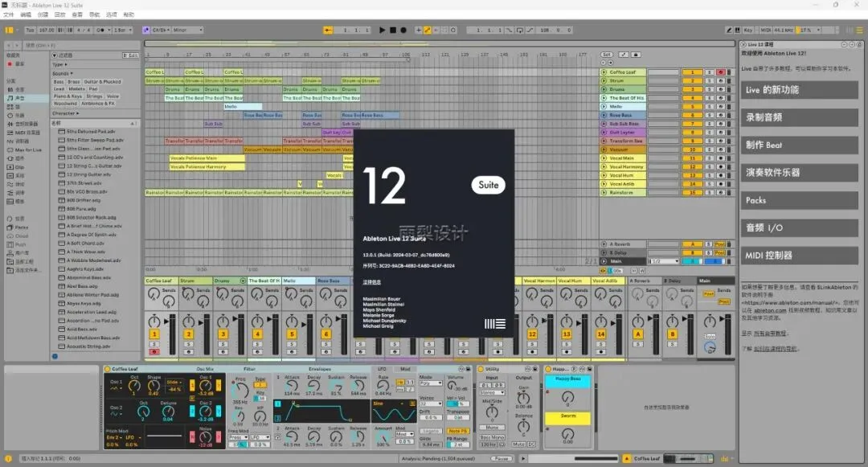Enable Draw Mode pencil icon
Image resolution: width=868 pixels, height=467 pixels.
[729, 30]
